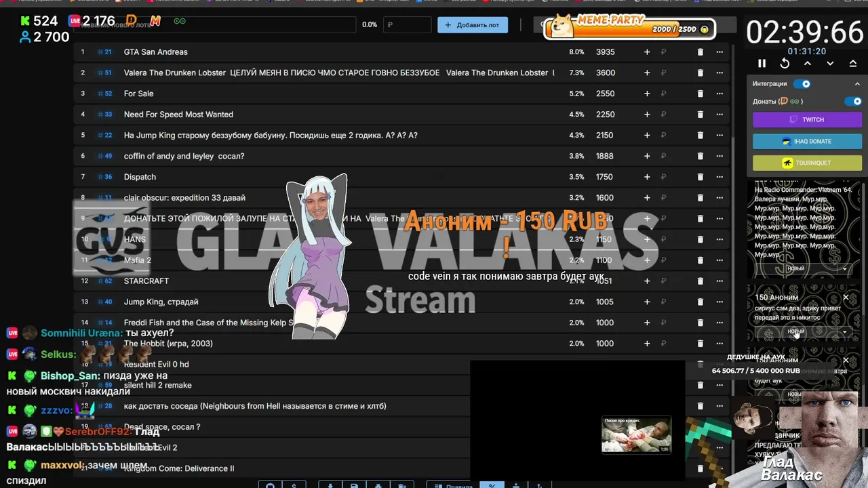Open dropdown arrow under the Radio Commander donation

click(x=844, y=268)
